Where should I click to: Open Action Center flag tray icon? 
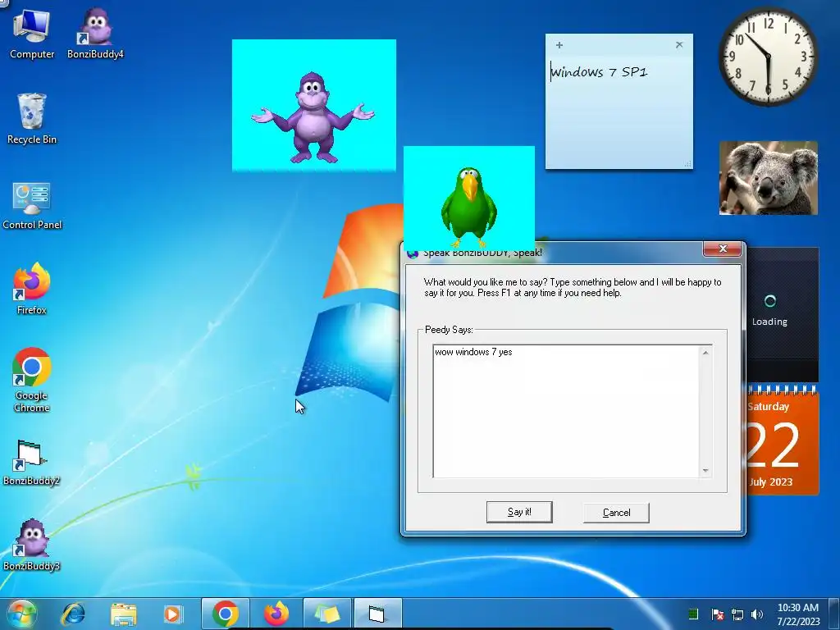(x=717, y=614)
